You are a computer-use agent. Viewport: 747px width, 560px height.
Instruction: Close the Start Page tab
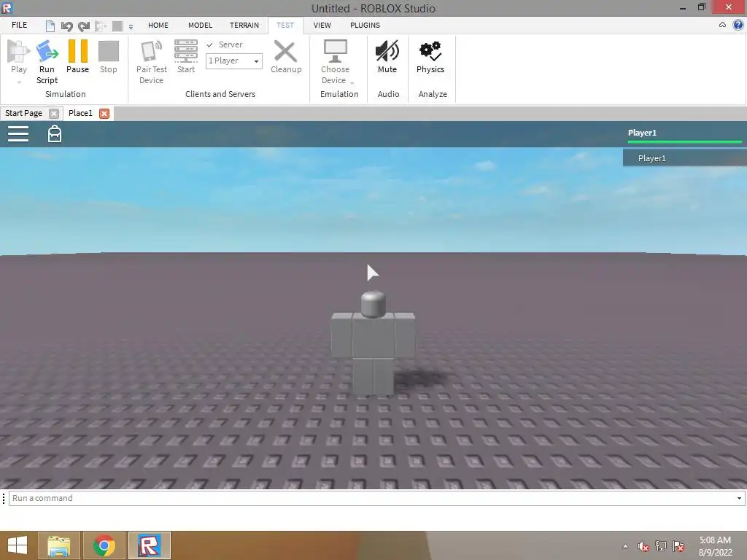point(54,114)
